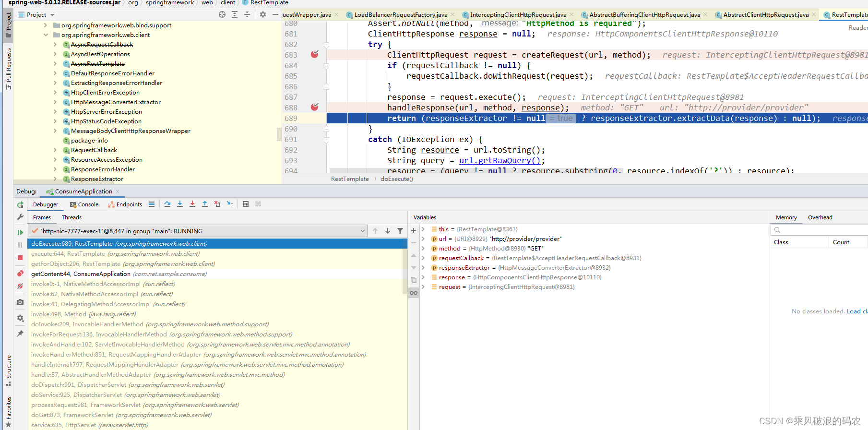Step into next method
Viewport: 868px width, 430px height.
[180, 204]
